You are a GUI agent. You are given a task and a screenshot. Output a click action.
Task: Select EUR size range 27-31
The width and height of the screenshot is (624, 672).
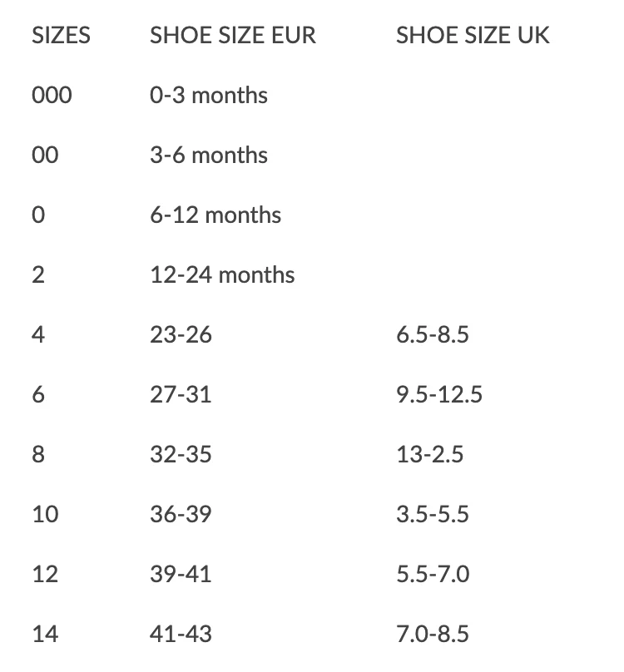(x=181, y=394)
